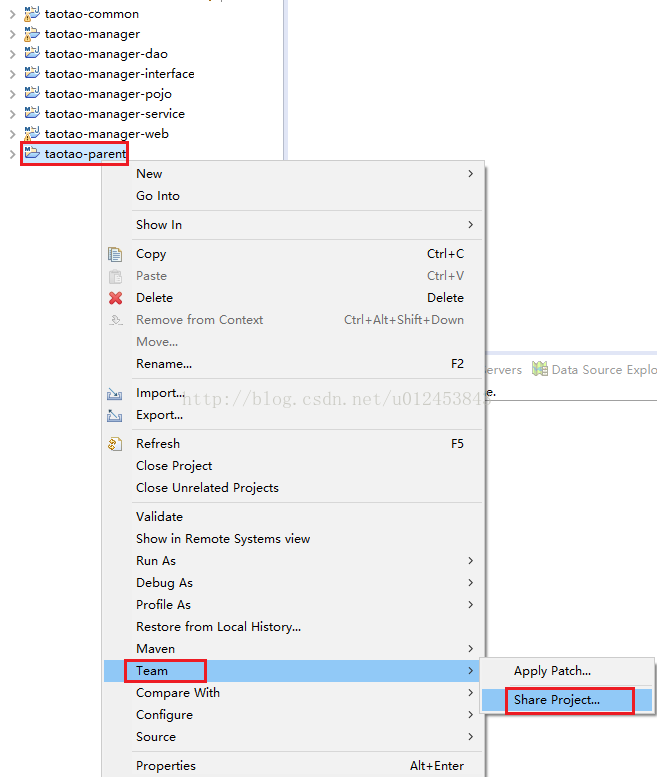Choose Rename... menu entry

click(x=293, y=364)
